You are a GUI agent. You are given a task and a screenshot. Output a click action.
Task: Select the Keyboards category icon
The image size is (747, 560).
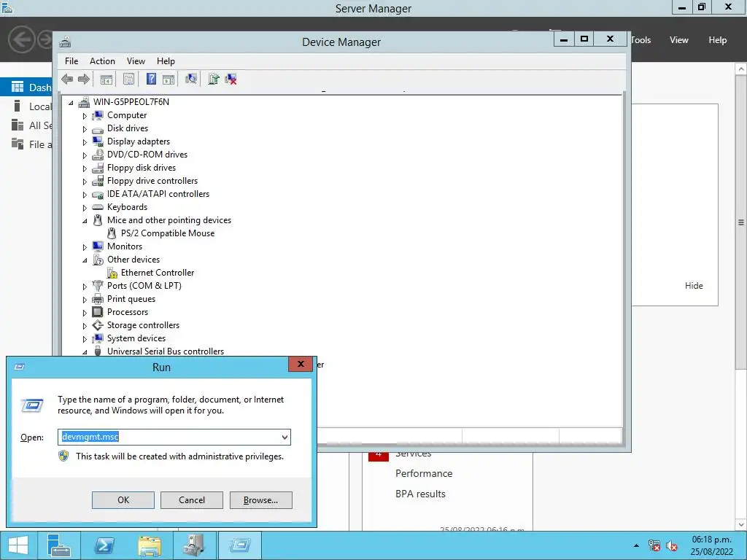click(98, 207)
